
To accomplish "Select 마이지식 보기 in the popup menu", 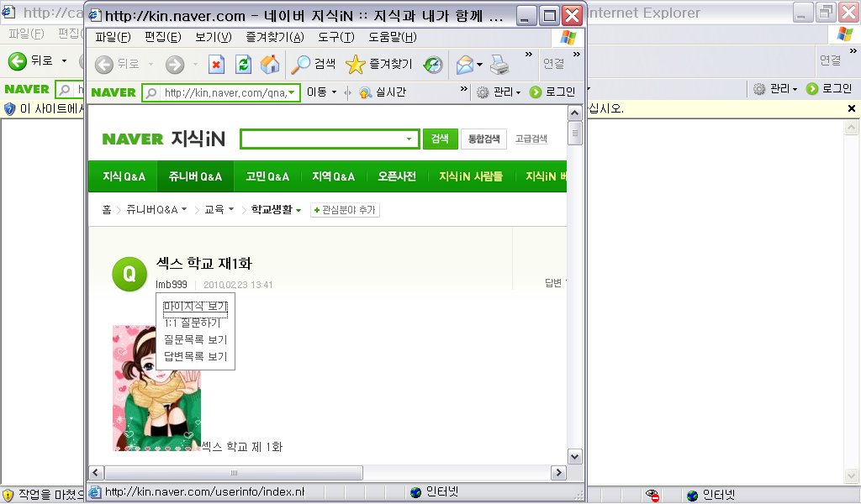I will [x=195, y=307].
